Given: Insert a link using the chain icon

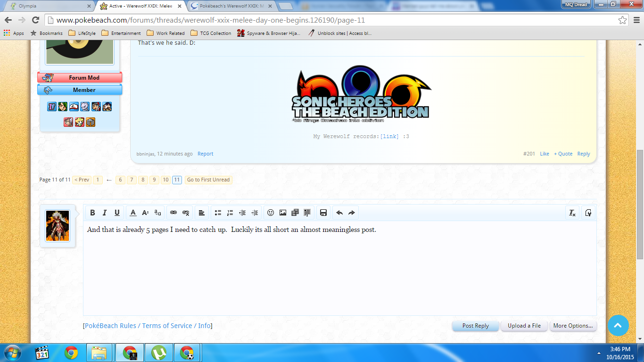Looking at the screenshot, I should (x=173, y=213).
